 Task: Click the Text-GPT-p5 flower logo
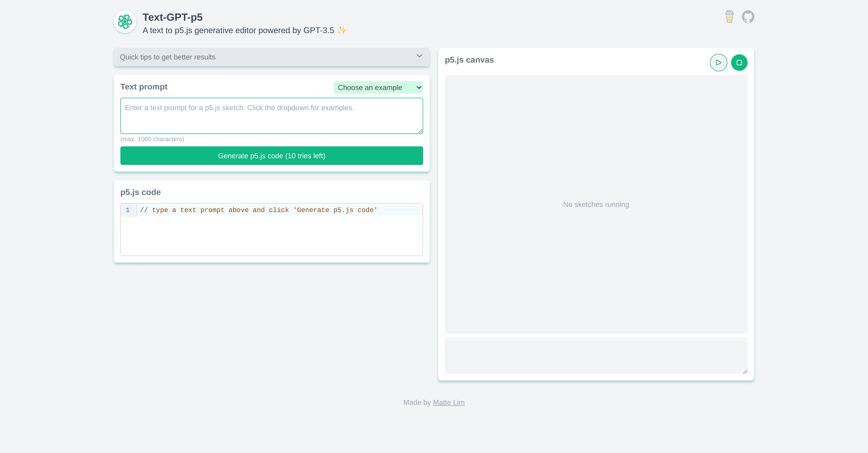point(125,21)
